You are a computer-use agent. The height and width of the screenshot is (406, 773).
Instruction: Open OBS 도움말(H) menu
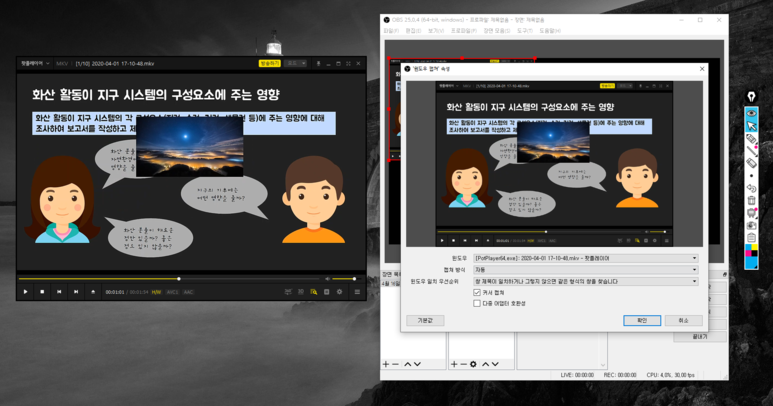pyautogui.click(x=550, y=31)
